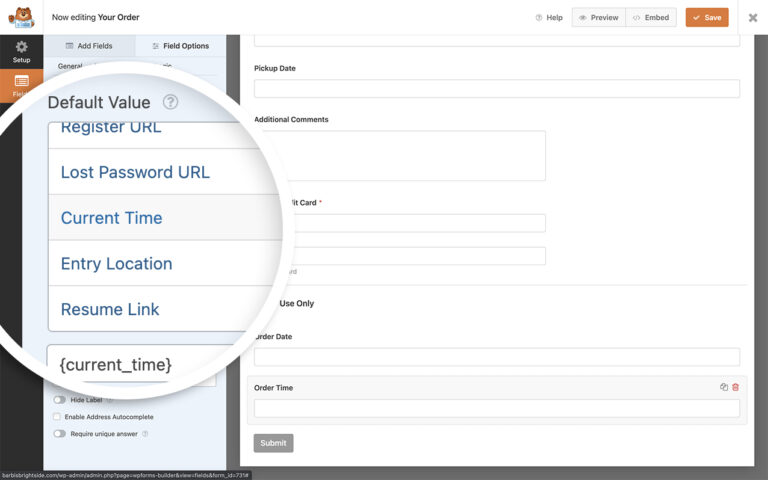Select the 'Pickup Date' field label
The width and height of the screenshot is (768, 480).
coord(275,68)
